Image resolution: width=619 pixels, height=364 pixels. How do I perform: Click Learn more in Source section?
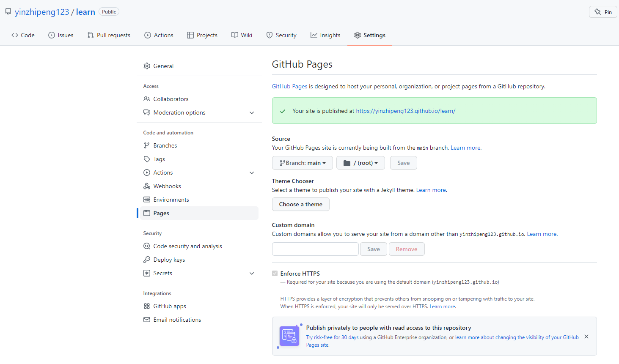pyautogui.click(x=465, y=148)
